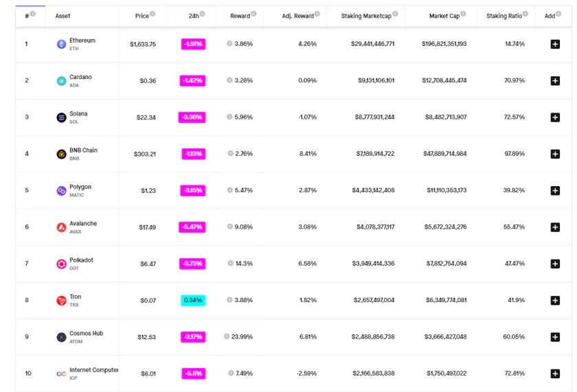The image size is (577, 392).
Task: Click info icon next to Ethereum 3.86% reward
Action: 229,43
